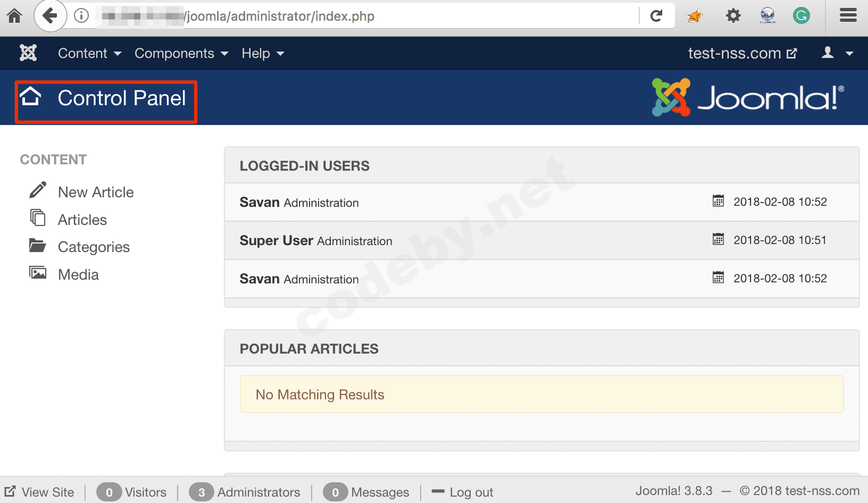
Task: Click the browser home icon
Action: click(x=15, y=16)
